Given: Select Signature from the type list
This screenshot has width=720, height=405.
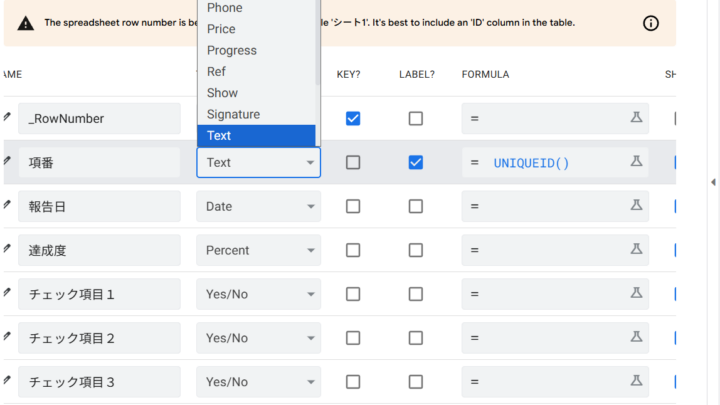Looking at the screenshot, I should click(233, 114).
